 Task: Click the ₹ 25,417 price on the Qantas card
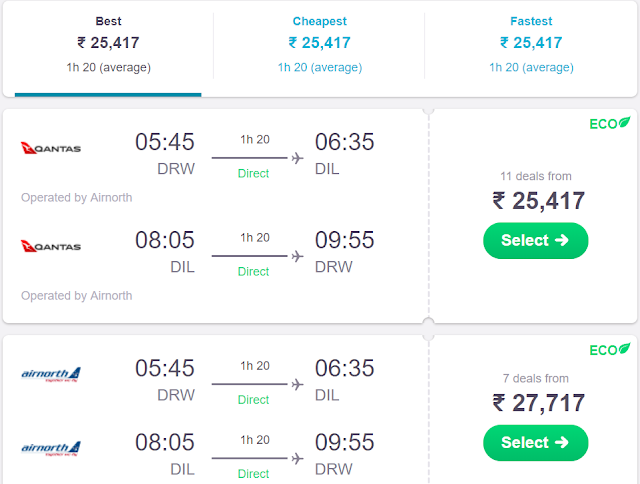pyautogui.click(x=538, y=201)
